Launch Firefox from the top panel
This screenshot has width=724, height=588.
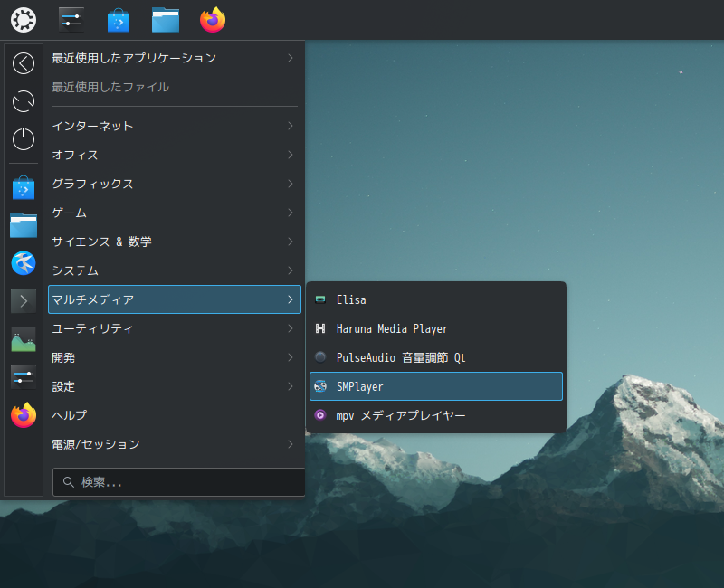(213, 20)
